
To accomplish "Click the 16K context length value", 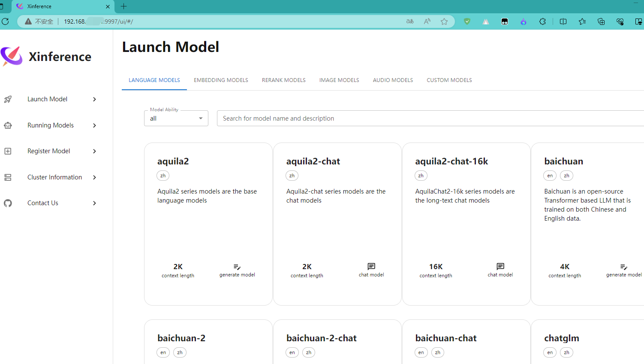I will point(436,267).
